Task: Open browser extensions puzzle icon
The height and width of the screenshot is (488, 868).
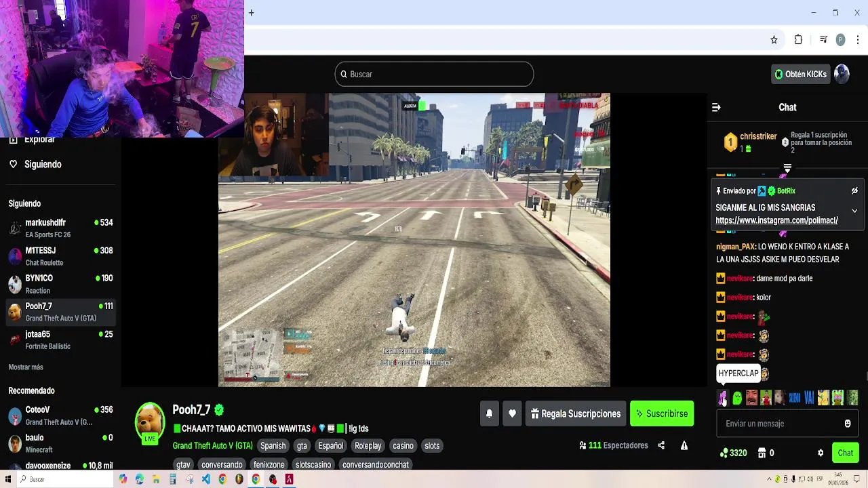Action: click(x=798, y=40)
